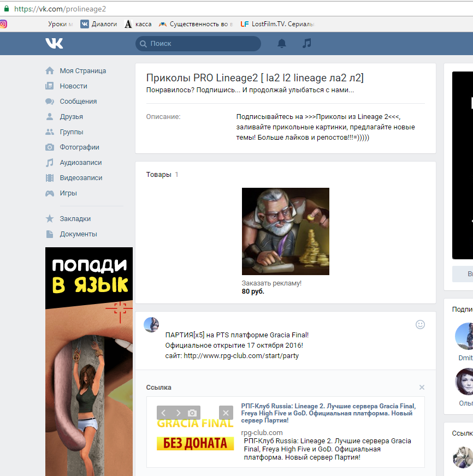Open the Уроки bookmark
The width and height of the screenshot is (473, 476).
click(x=60, y=24)
